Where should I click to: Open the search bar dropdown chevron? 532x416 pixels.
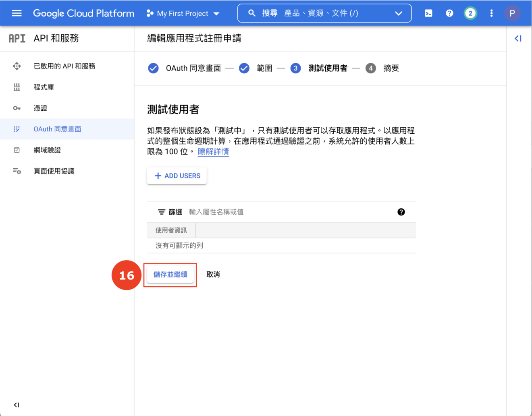pos(399,13)
